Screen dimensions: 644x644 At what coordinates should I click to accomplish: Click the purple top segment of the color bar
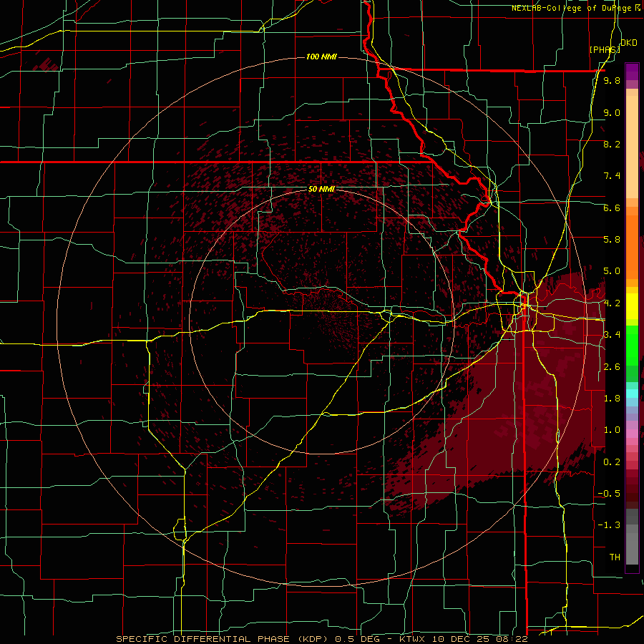632,72
